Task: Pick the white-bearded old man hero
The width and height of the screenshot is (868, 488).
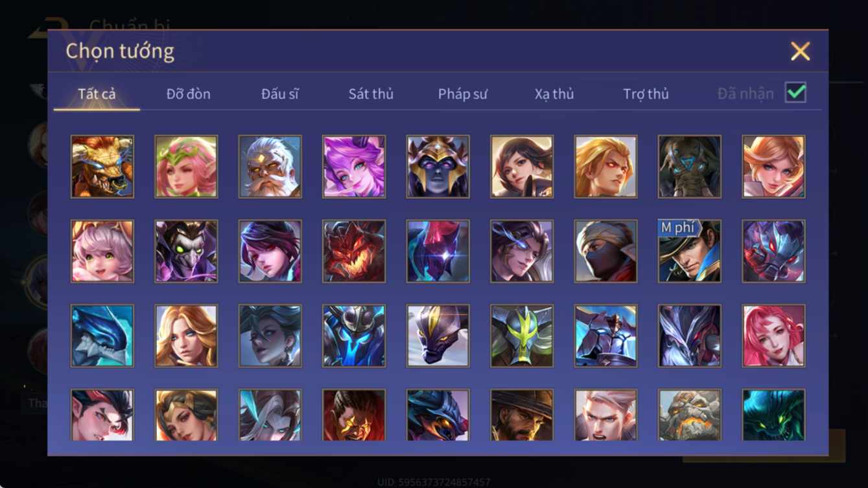Action: [270, 167]
